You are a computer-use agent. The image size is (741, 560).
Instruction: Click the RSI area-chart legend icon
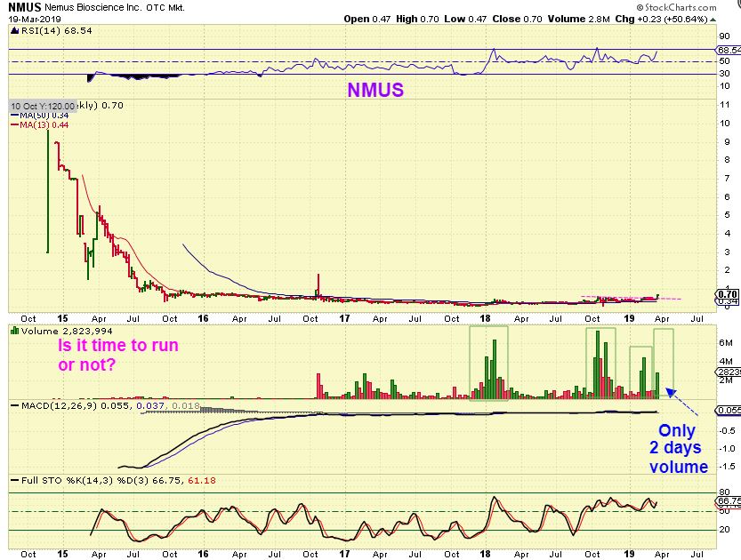tap(14, 31)
